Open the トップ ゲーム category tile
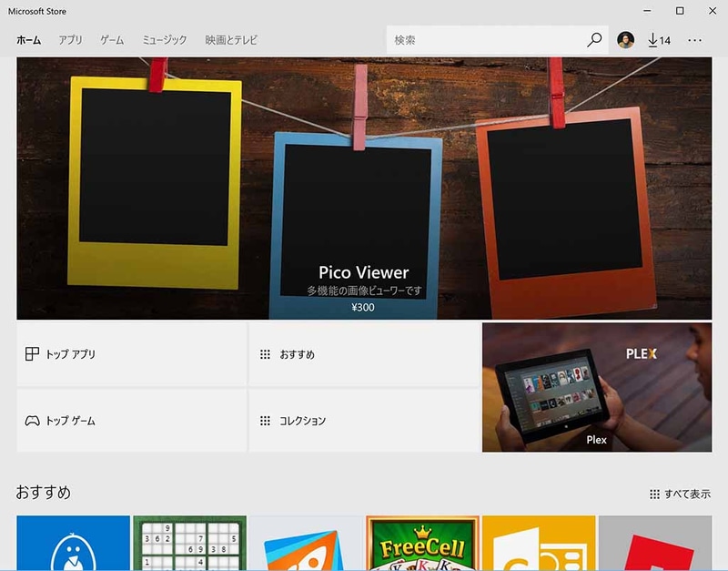Image resolution: width=728 pixels, height=571 pixels. [131, 421]
